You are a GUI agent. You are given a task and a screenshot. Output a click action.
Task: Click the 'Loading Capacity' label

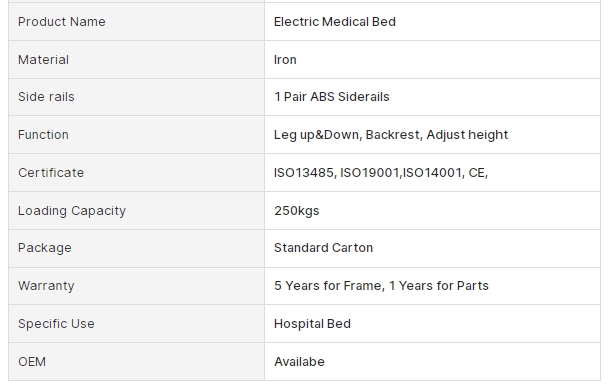point(72,210)
